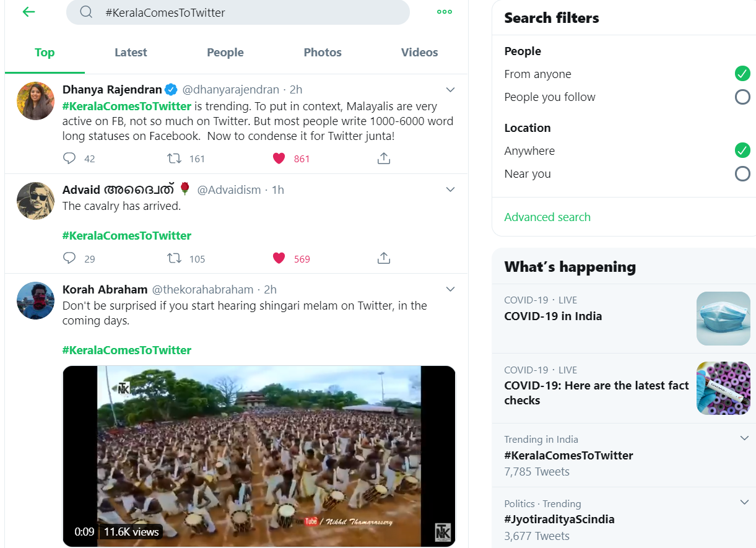The width and height of the screenshot is (756, 548).
Task: Play the shingari melam video
Action: tap(259, 455)
